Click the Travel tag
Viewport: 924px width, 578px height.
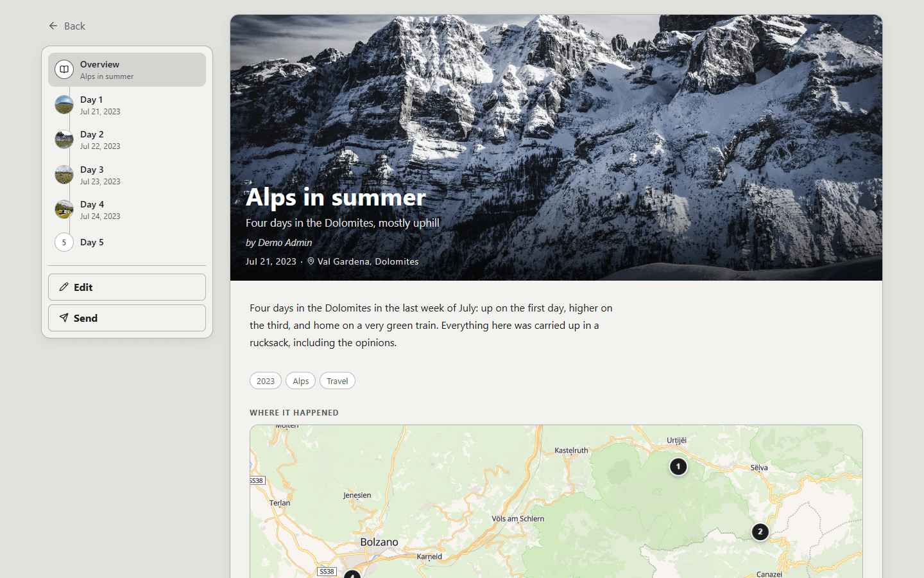(338, 381)
